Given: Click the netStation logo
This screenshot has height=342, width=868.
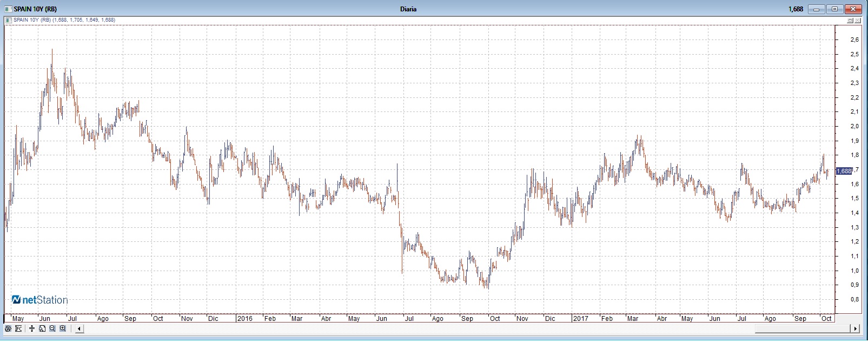Looking at the screenshot, I should (40, 300).
